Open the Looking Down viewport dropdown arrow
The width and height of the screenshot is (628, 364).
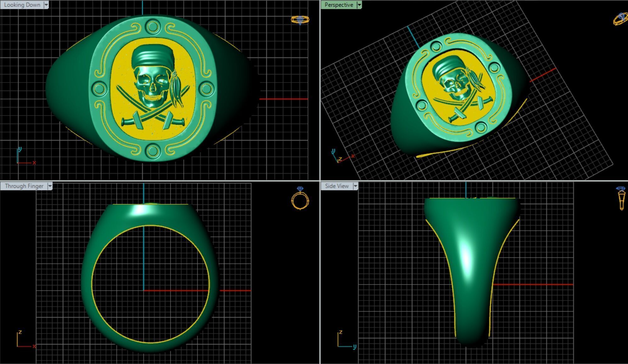(x=46, y=5)
